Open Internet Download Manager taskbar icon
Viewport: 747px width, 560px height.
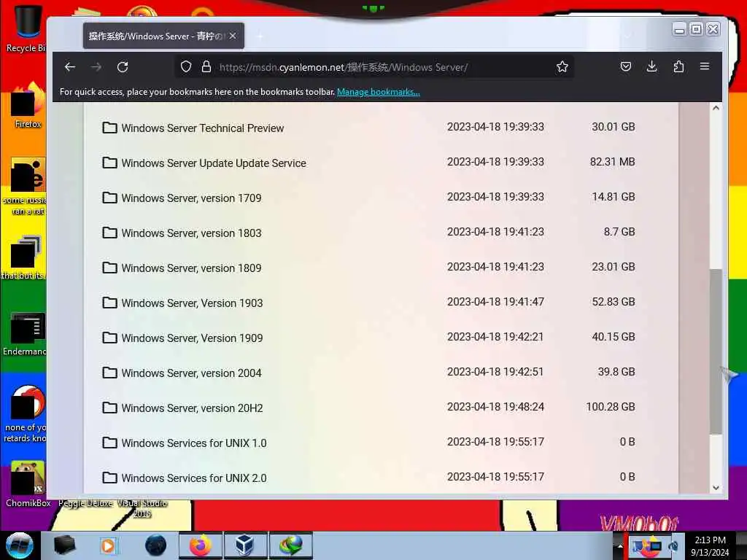(290, 545)
